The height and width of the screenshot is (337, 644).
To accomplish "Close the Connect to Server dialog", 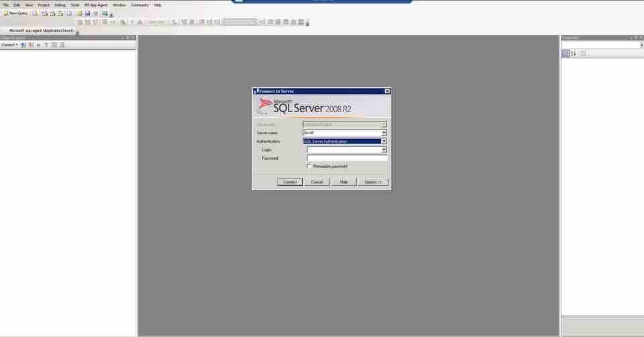I will 387,91.
